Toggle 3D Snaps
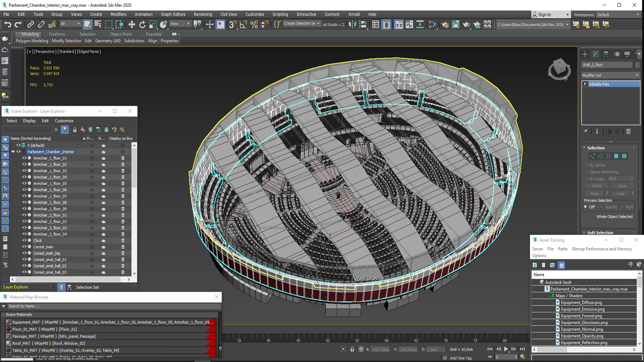Viewport: 644px width, 362px height. click(232, 24)
